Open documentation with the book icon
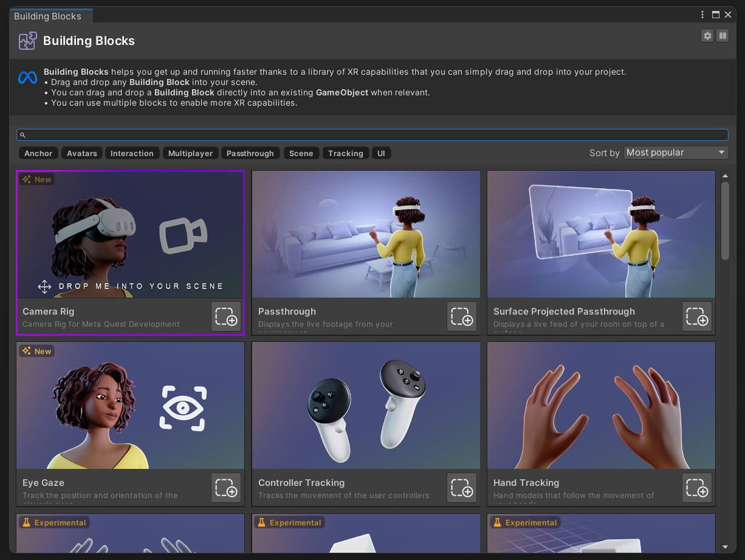The height and width of the screenshot is (560, 745). [x=723, y=36]
